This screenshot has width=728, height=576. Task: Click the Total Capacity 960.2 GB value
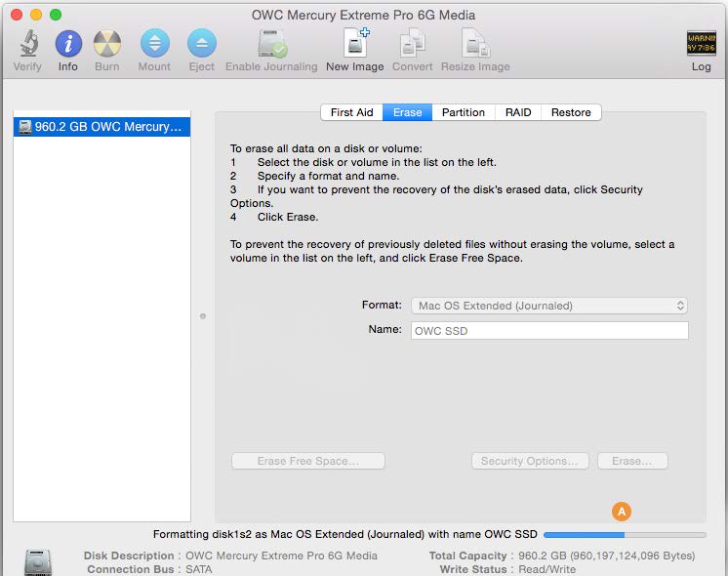[606, 555]
